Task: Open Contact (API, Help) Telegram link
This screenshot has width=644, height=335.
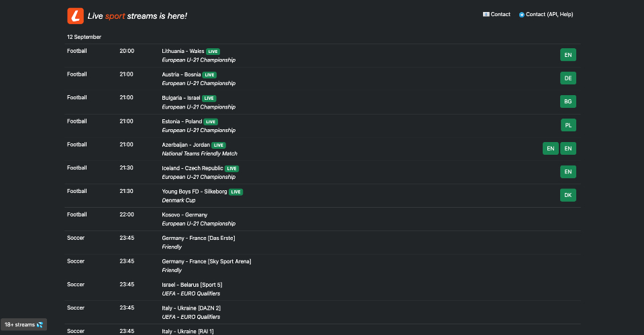Action: click(x=546, y=14)
